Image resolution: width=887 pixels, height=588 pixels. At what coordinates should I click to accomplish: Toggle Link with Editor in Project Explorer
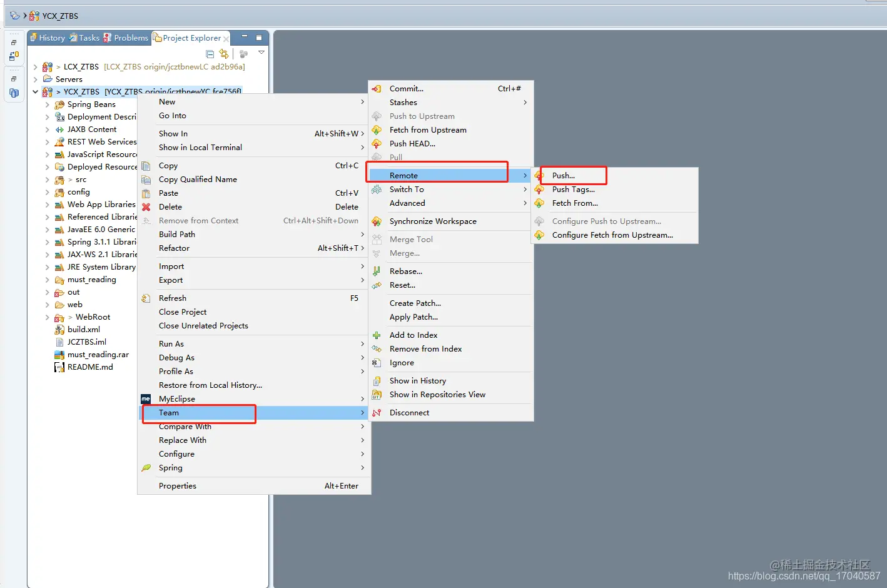(x=224, y=54)
